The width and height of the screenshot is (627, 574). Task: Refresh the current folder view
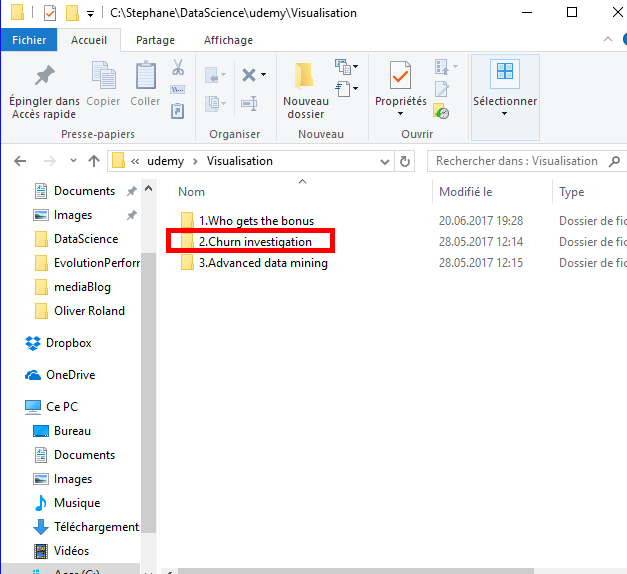[405, 161]
